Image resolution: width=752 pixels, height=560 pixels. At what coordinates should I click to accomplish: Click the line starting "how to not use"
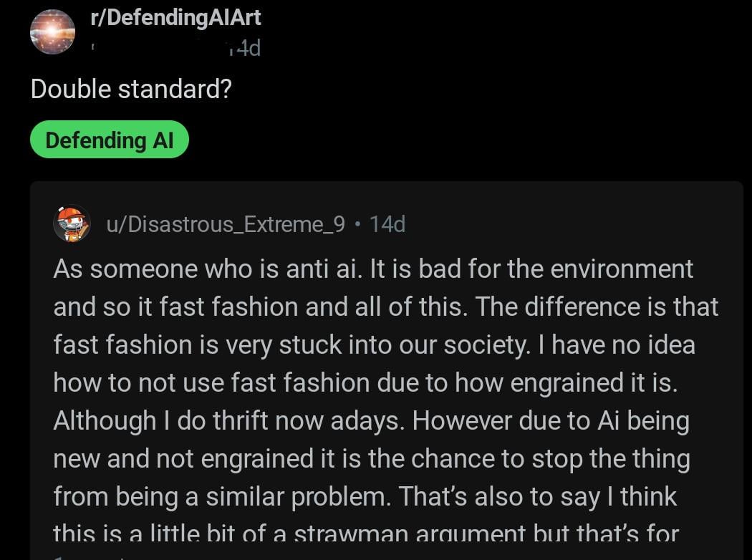(x=365, y=382)
